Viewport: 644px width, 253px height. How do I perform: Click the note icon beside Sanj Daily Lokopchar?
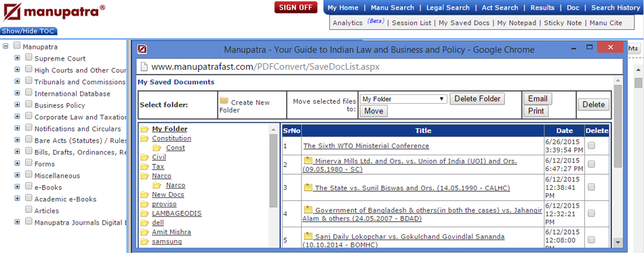308,236
